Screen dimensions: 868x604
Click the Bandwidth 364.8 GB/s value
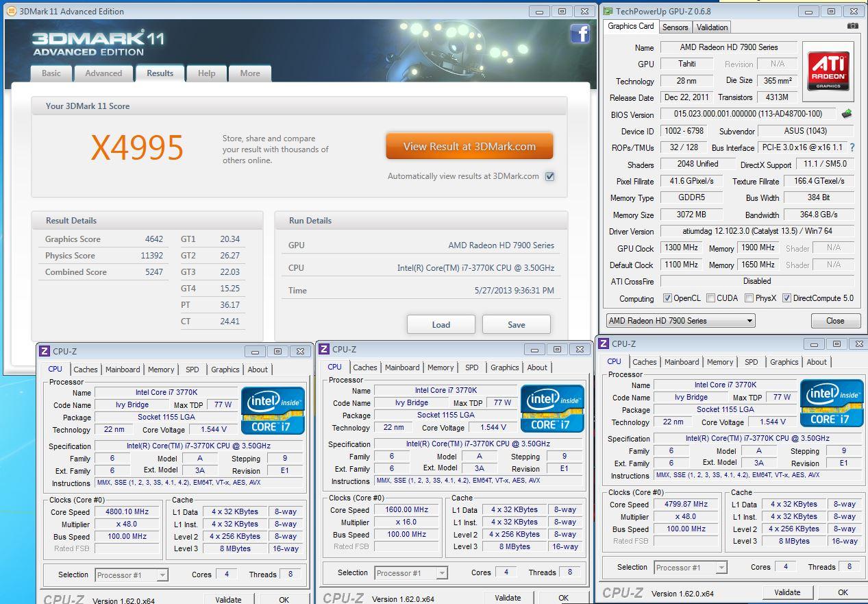click(x=819, y=215)
